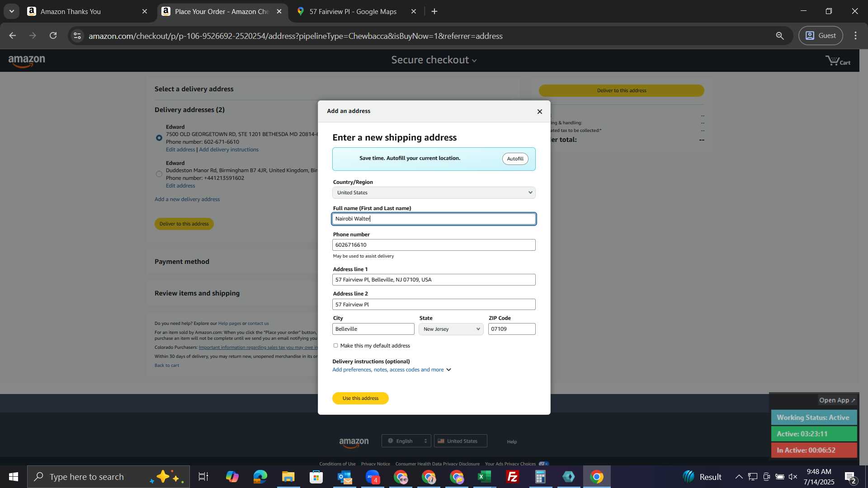
Task: Close the Google Maps tab
Action: click(413, 12)
